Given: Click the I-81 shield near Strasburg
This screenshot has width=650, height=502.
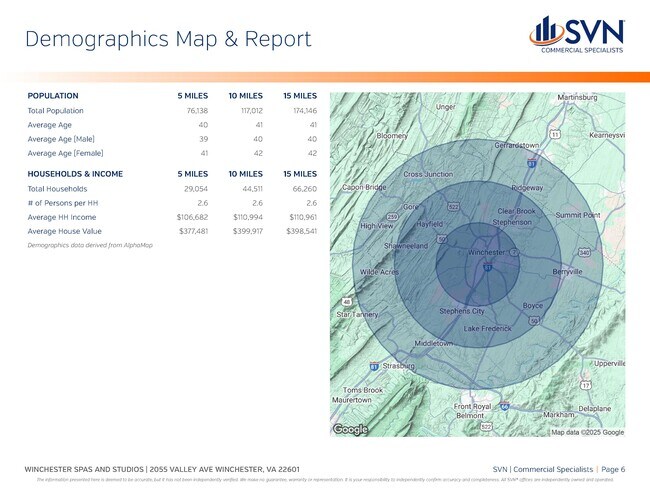Looking at the screenshot, I should tap(374, 365).
